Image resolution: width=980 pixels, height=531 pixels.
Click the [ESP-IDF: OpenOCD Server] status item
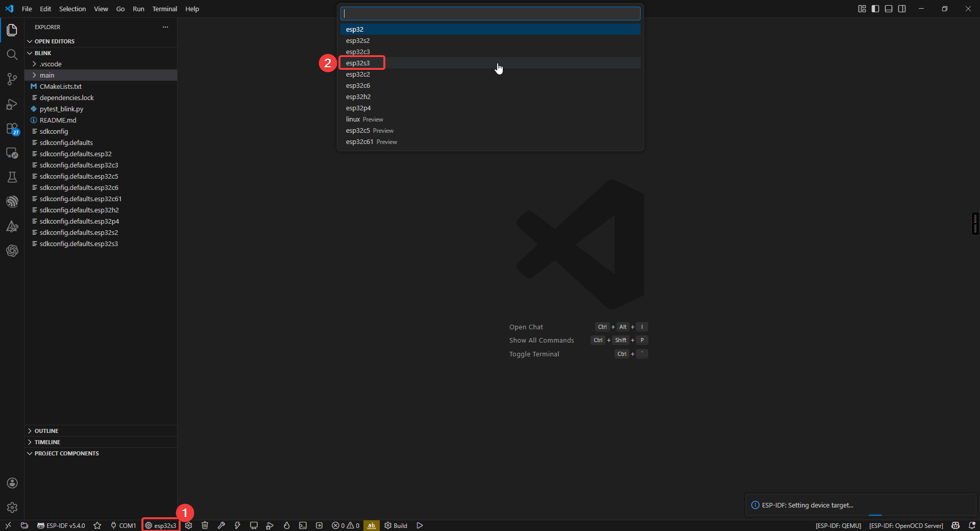point(906,525)
